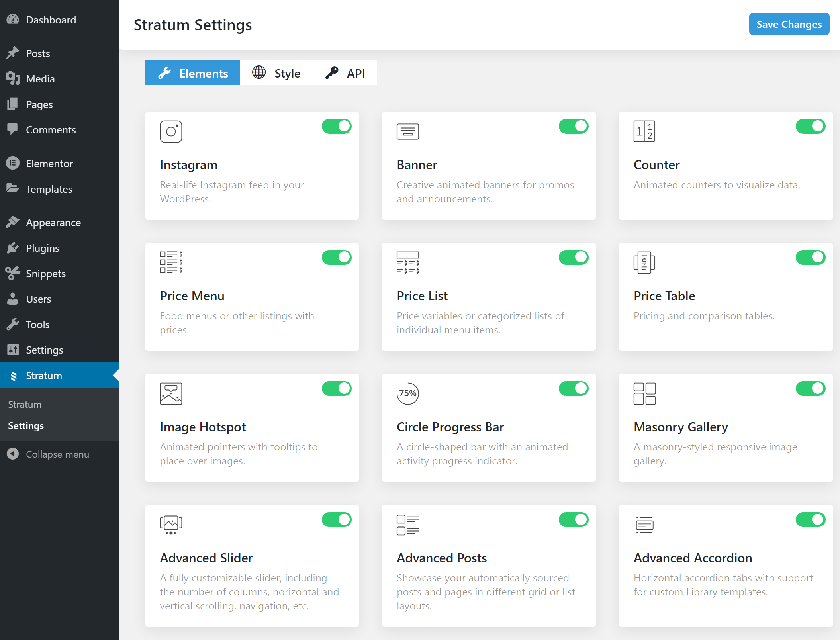
Task: Click the Dashboard gauge icon
Action: pos(13,20)
